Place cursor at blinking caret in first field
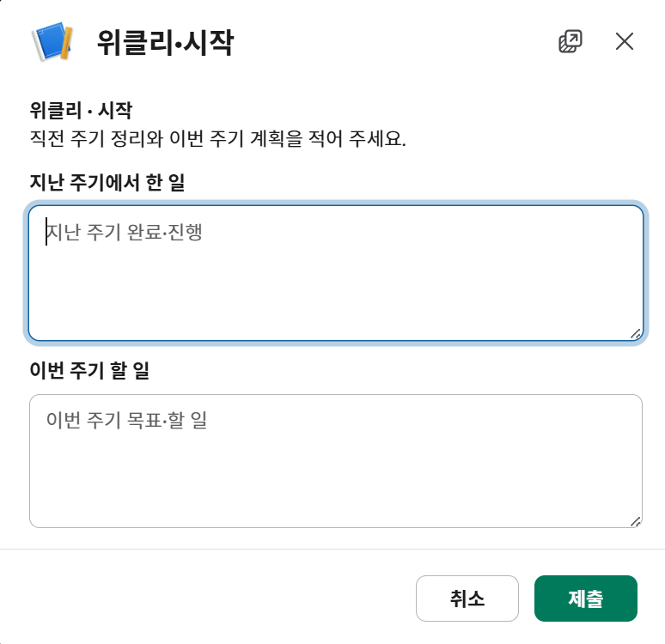 46,232
